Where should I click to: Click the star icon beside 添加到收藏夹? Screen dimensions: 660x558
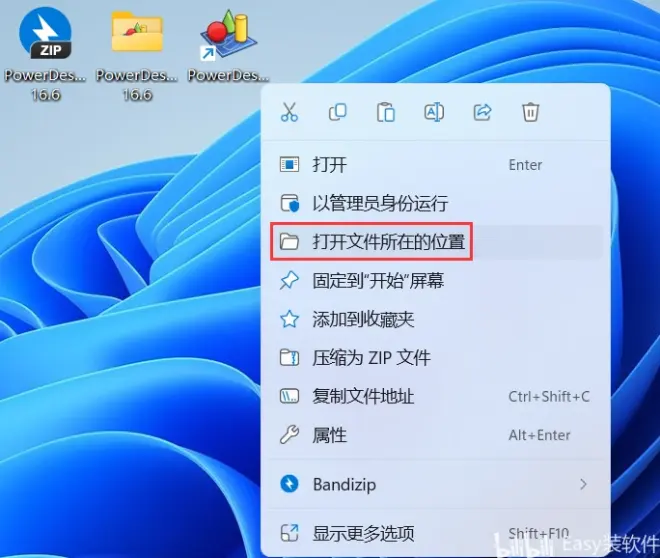289,319
